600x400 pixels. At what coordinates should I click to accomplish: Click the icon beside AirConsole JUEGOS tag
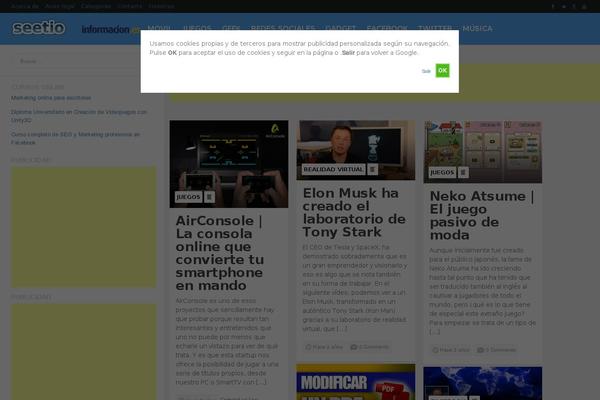click(x=209, y=197)
